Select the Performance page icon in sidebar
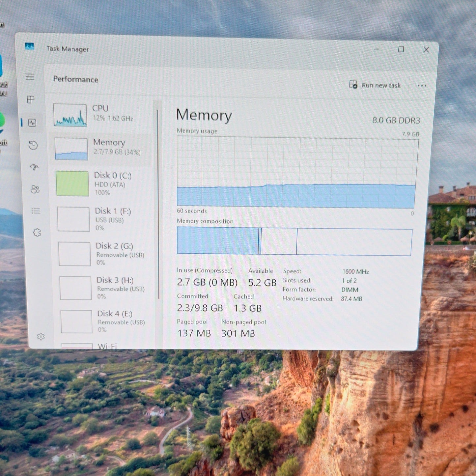 click(x=32, y=123)
